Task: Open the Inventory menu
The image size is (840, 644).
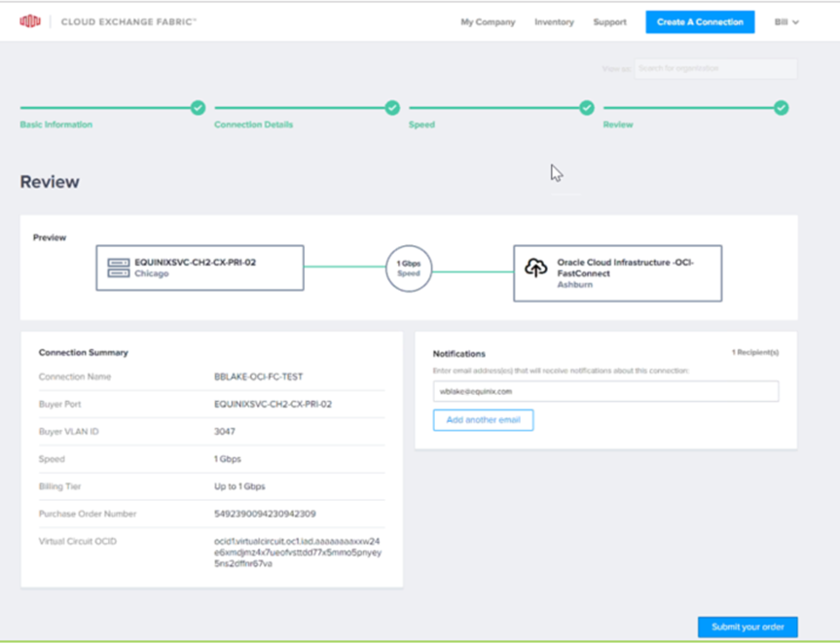Action: point(554,22)
